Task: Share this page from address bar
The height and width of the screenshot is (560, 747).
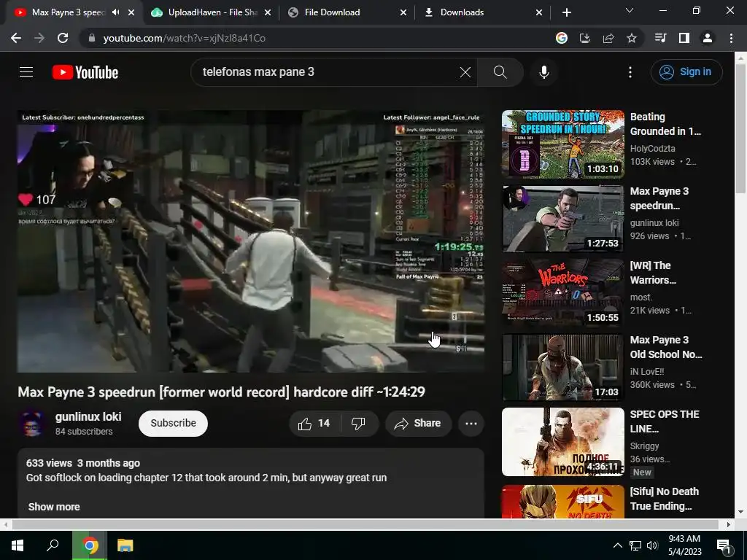Action: (x=608, y=38)
